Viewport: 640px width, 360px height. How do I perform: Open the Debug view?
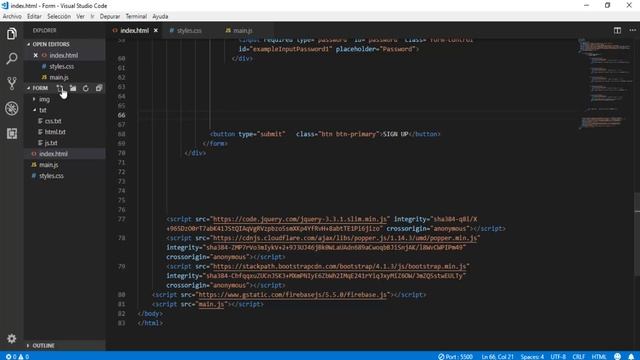(x=11, y=108)
